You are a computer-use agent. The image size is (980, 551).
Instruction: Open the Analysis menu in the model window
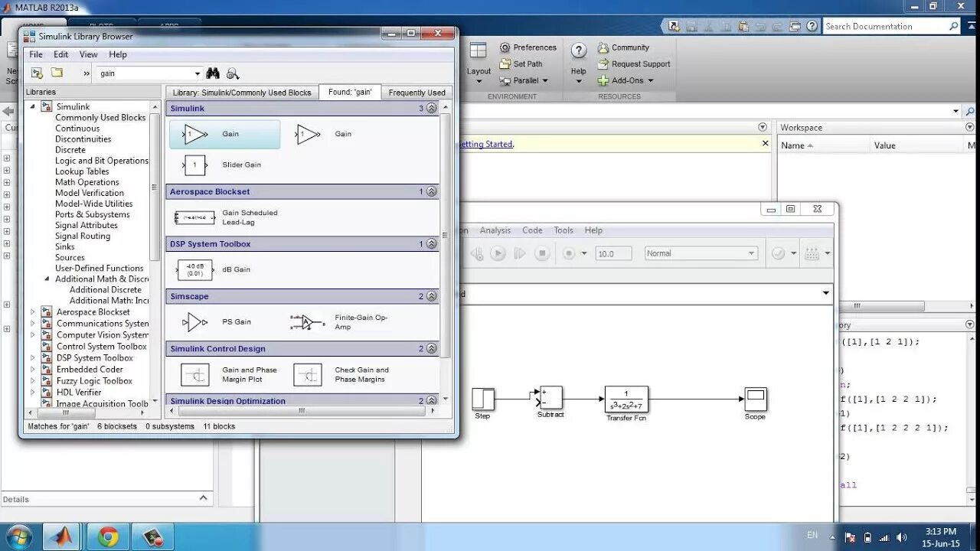[x=495, y=230]
